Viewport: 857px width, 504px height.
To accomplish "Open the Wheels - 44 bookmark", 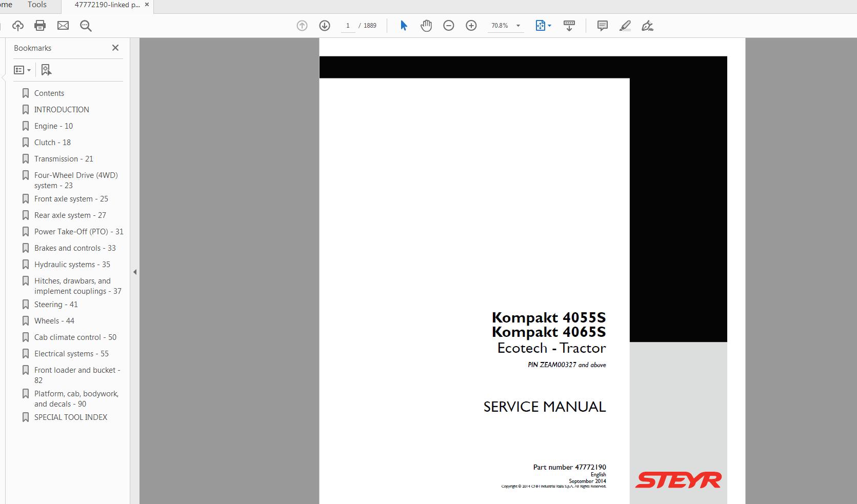I will (54, 321).
